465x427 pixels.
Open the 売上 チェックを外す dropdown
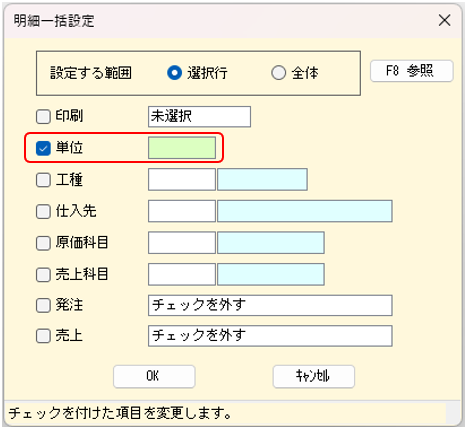point(270,336)
